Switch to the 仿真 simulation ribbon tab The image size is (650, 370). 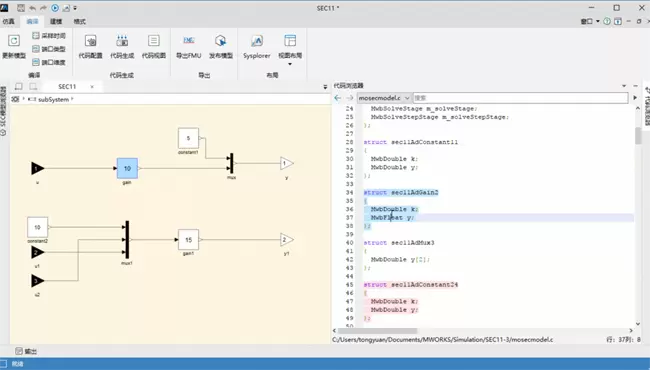point(8,21)
